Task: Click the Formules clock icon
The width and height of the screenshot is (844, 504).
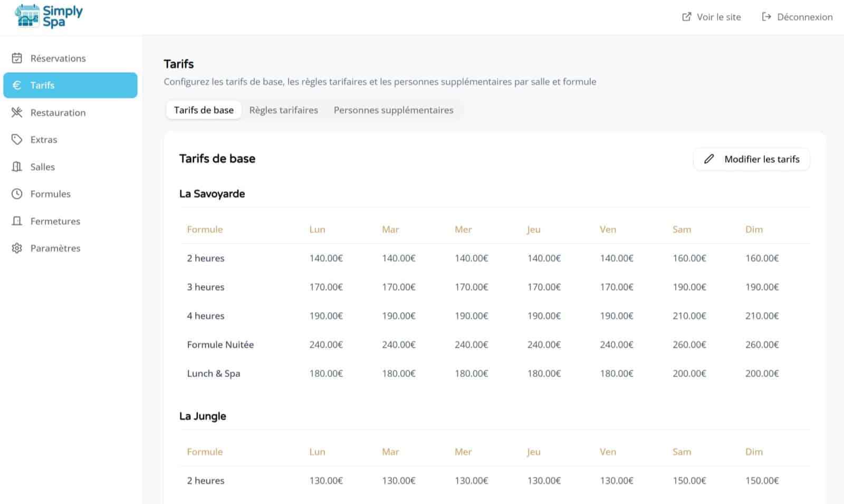Action: pos(17,194)
